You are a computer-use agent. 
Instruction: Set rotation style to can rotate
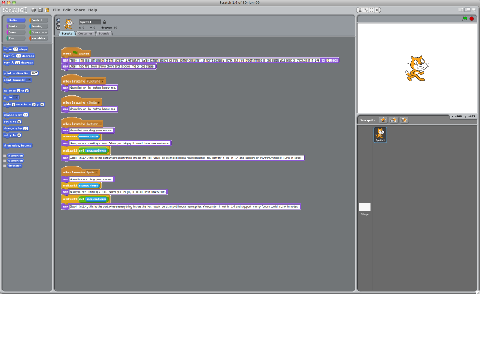tap(59, 20)
